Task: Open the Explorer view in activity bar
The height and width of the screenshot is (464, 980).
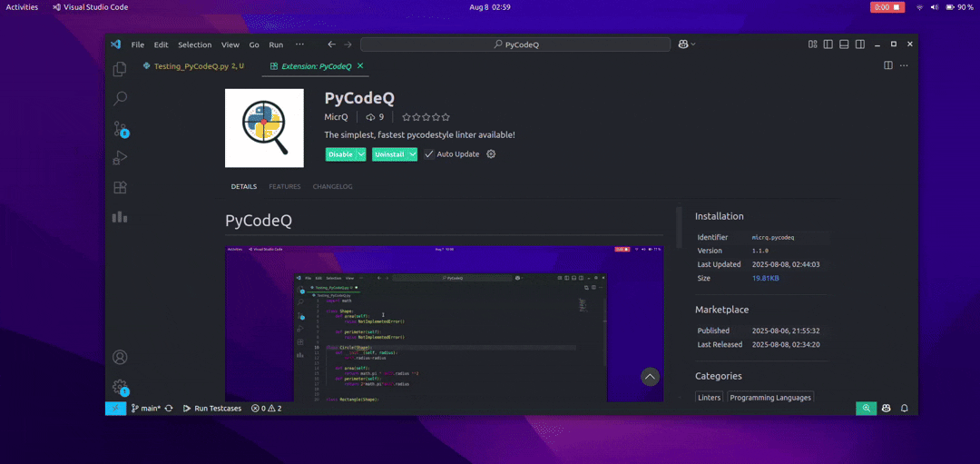Action: 120,69
